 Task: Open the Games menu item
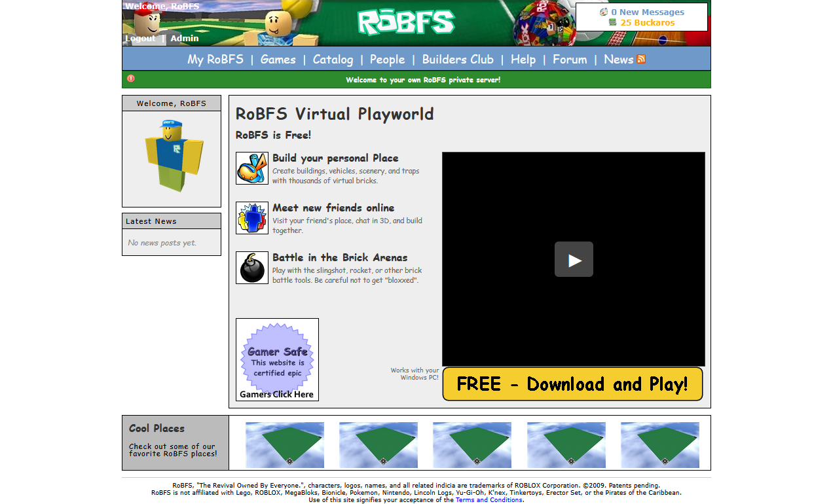coord(278,59)
